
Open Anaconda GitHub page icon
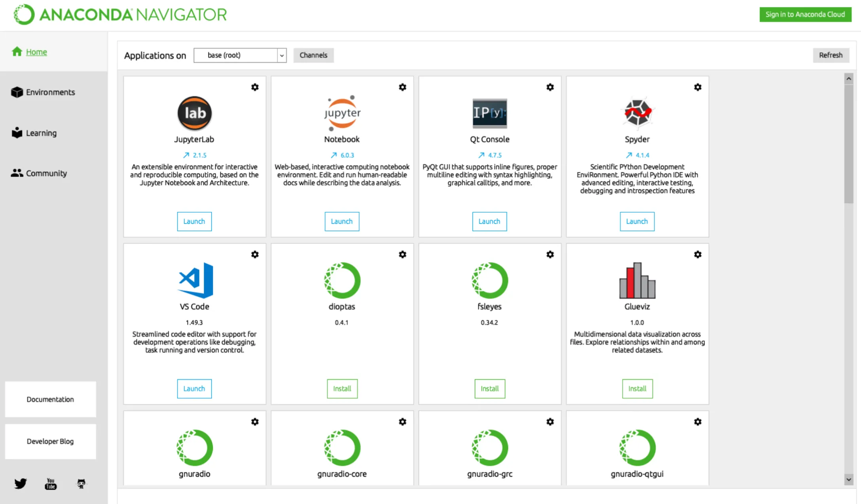[x=81, y=483]
